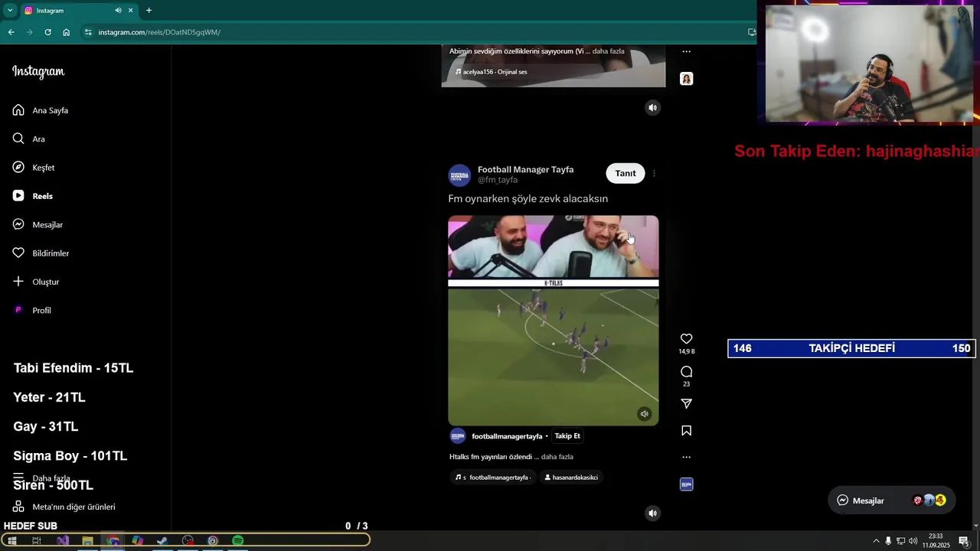Open Windows notification center icon
Screen dimensions: 980x551
pos(964,541)
